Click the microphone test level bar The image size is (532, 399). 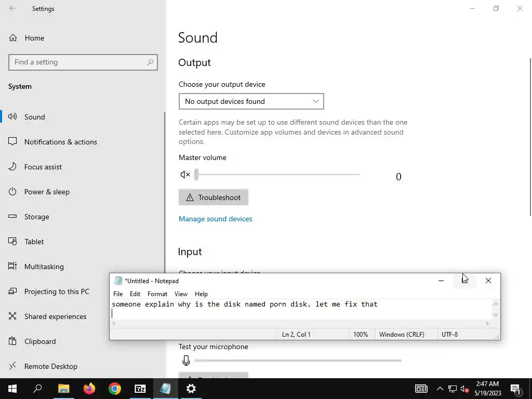click(298, 361)
